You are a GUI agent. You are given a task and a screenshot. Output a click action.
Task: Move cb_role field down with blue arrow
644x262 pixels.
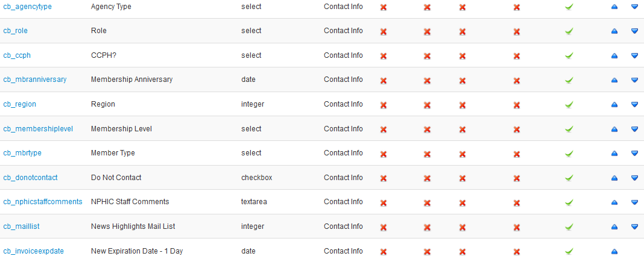pyautogui.click(x=634, y=31)
